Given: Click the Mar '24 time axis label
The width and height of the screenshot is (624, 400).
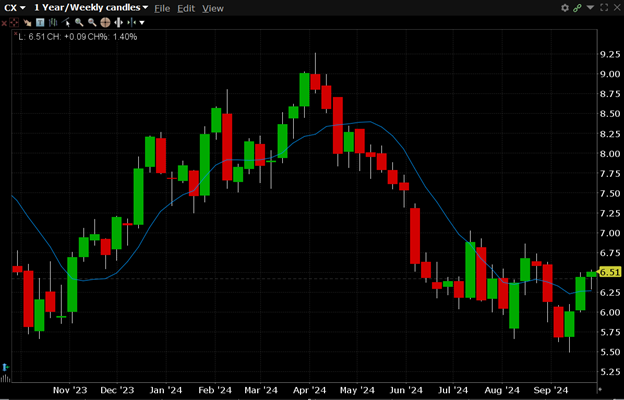Looking at the screenshot, I should point(260,390).
